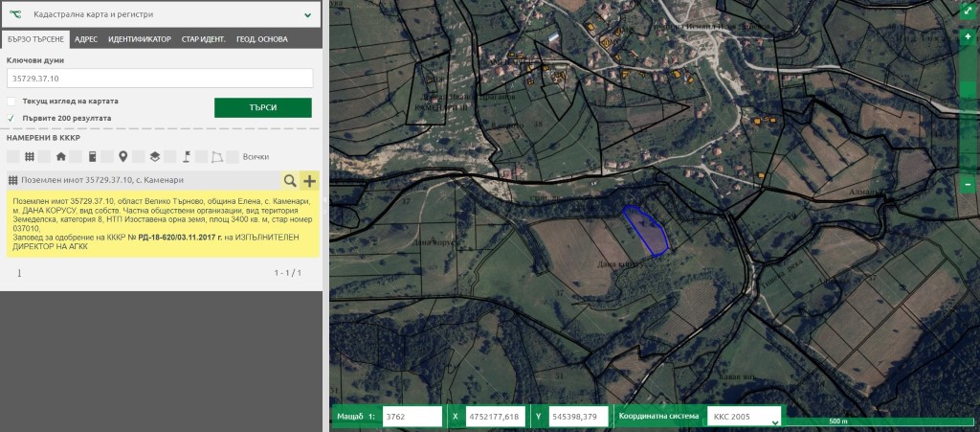The width and height of the screenshot is (980, 432).
Task: Click the layers stack icon in the filter row
Action: 154,156
